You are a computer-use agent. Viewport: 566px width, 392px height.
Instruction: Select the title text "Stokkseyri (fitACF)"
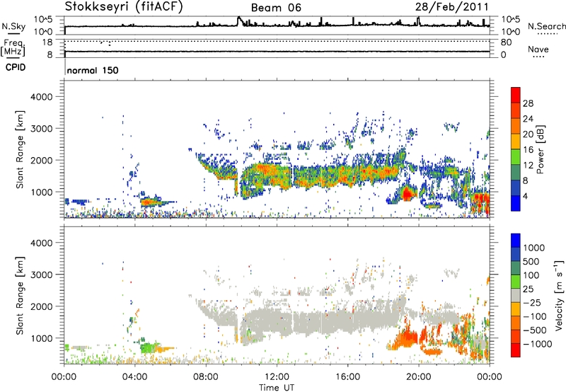pos(124,6)
